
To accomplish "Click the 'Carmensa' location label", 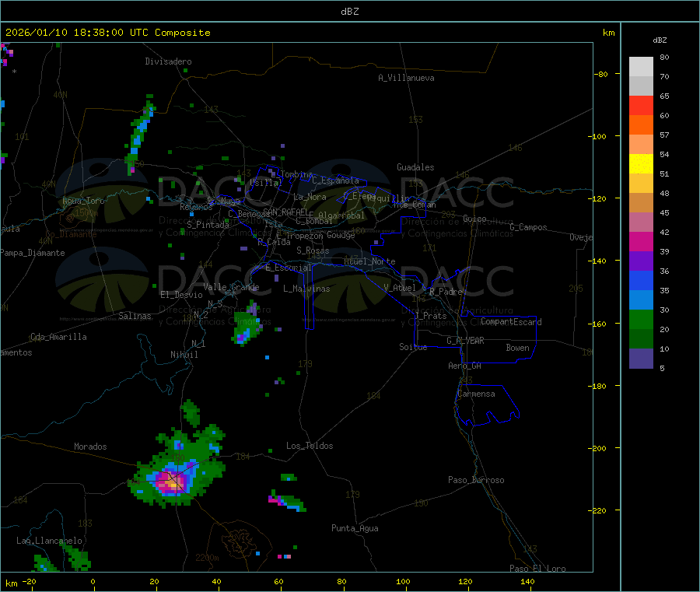I will tap(476, 394).
